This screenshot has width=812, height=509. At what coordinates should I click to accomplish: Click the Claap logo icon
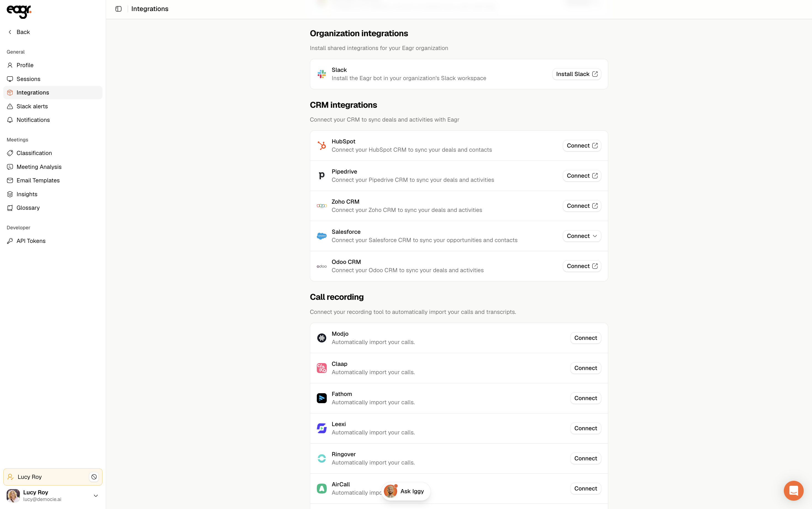click(321, 368)
